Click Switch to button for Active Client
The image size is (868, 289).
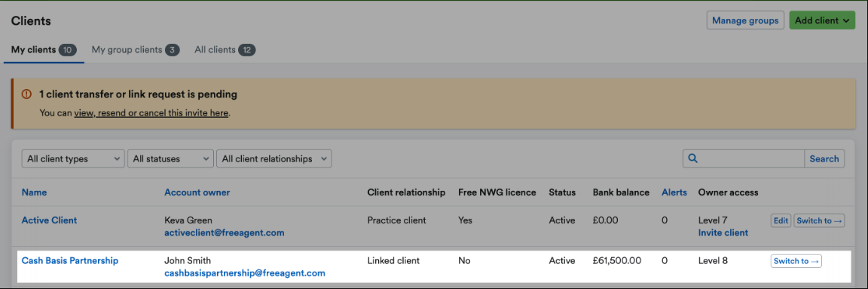(819, 221)
